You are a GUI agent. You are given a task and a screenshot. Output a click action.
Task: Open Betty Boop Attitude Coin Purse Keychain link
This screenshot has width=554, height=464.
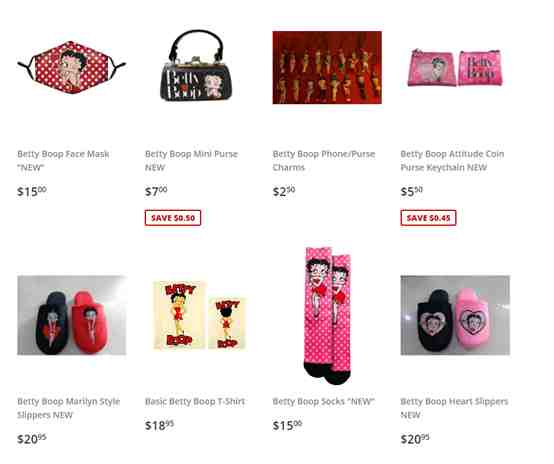[x=452, y=161]
